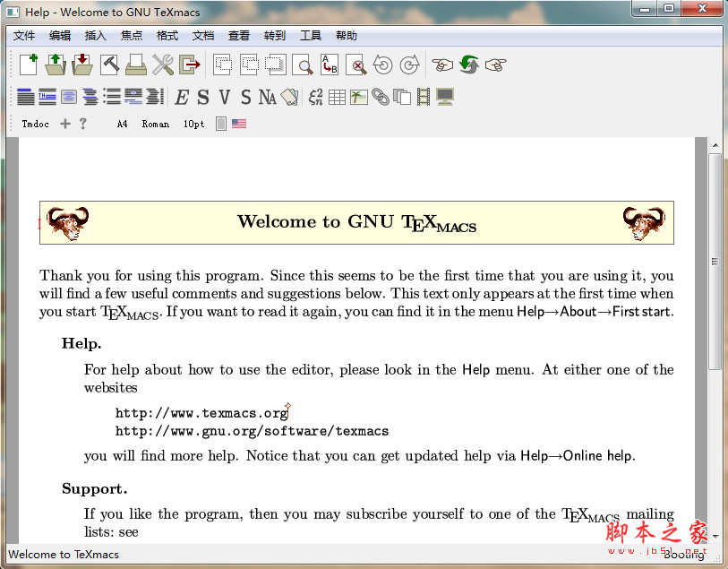The width and height of the screenshot is (728, 569).
Task: Click the copy selection icon
Action: tap(249, 65)
